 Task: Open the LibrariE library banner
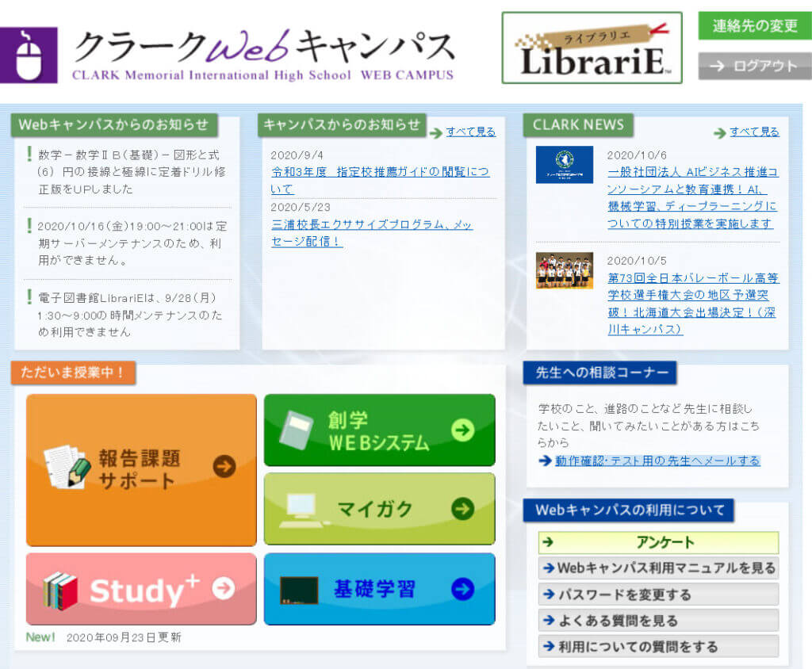click(x=592, y=48)
